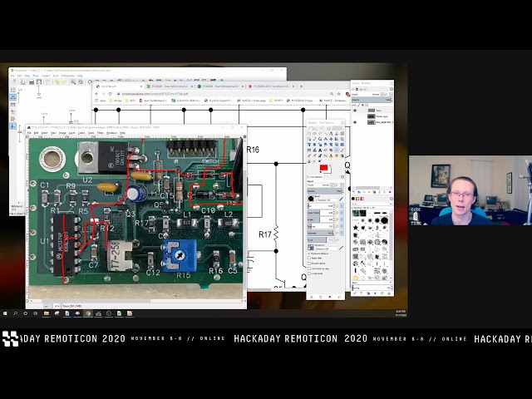Image resolution: width=532 pixels, height=399 pixels.
Task: Click the Hardness slider in Tool Options
Action: 320,233
